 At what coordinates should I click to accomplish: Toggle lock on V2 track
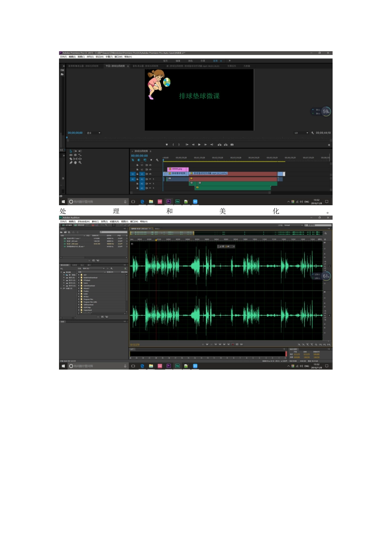pyautogui.click(x=137, y=169)
